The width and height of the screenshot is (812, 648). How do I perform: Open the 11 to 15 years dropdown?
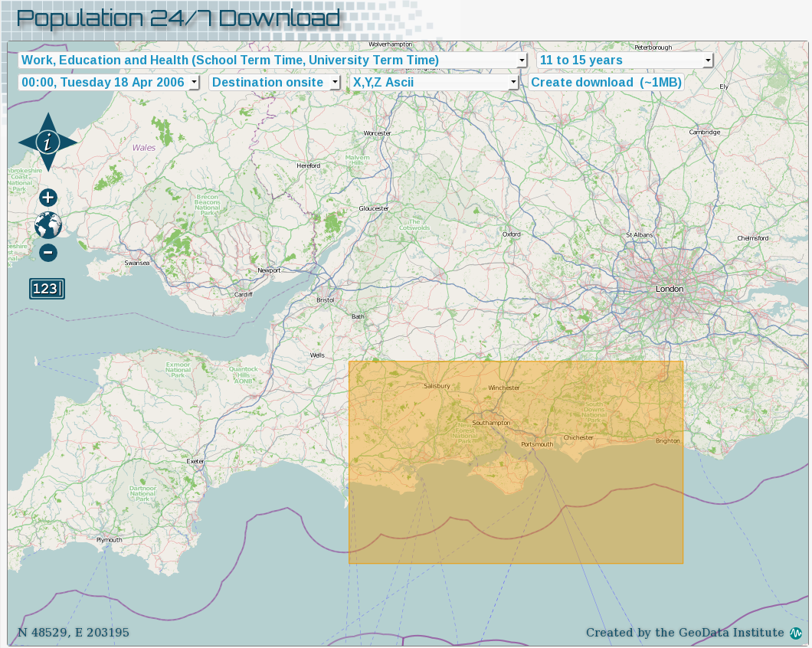click(624, 60)
